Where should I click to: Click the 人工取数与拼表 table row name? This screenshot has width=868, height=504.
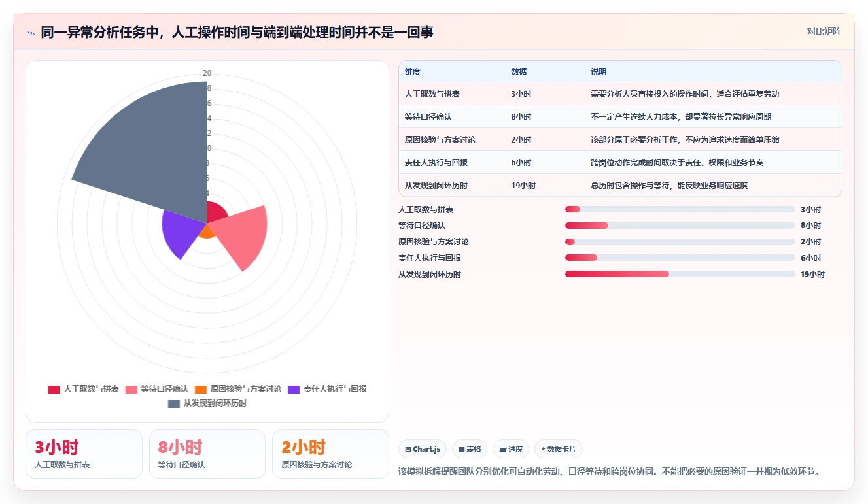tap(432, 94)
